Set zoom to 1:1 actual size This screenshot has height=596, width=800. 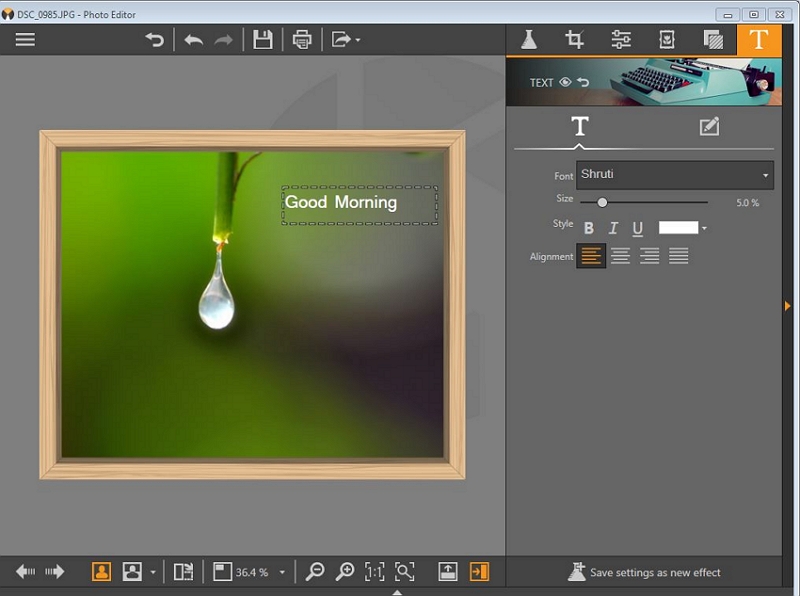coord(374,572)
